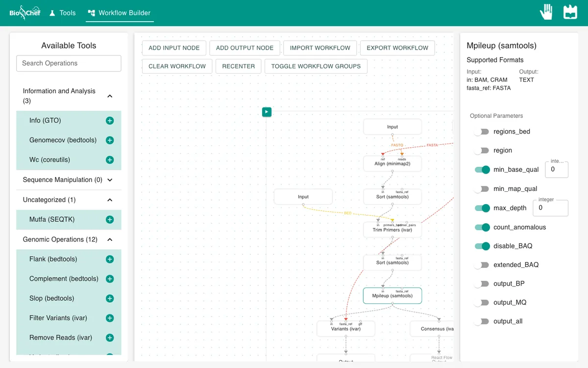Add Flank (bedtools) using plus icon
This screenshot has height=368, width=588.
[110, 259]
